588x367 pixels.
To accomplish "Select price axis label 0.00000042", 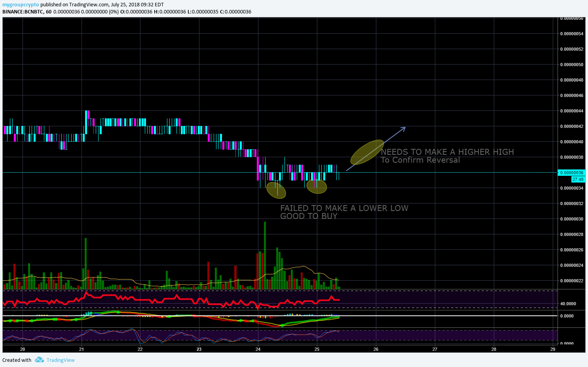I will pyautogui.click(x=571, y=126).
